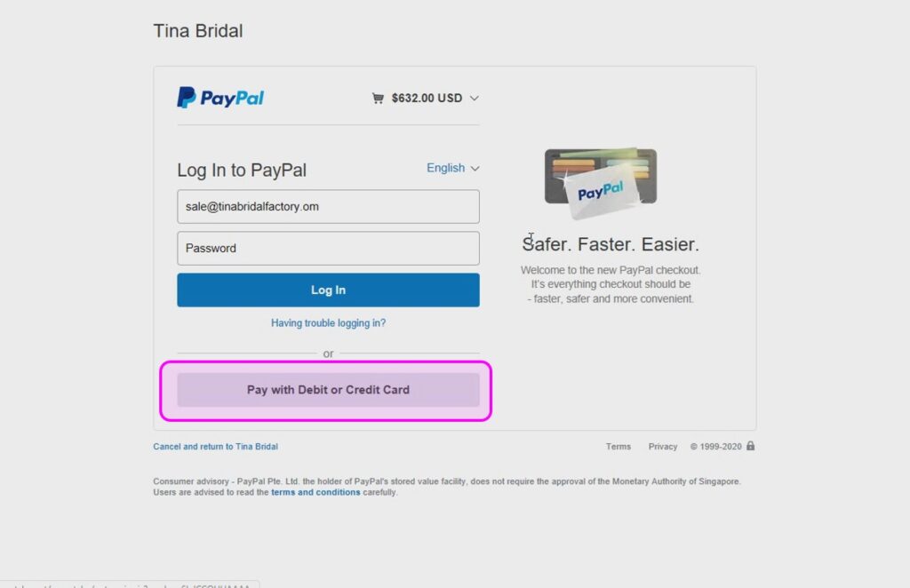
Task: Click the $632.00 USD amount text
Action: point(427,98)
